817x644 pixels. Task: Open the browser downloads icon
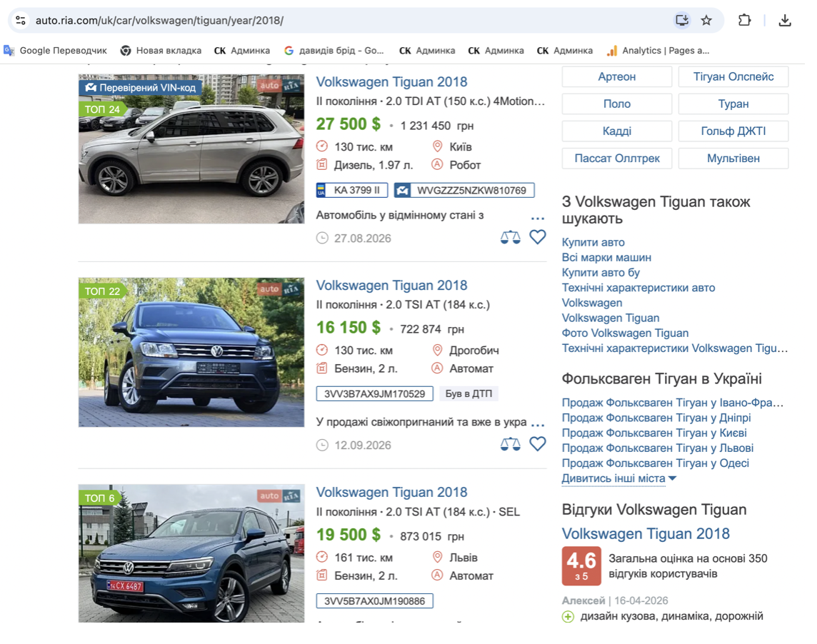tap(785, 20)
